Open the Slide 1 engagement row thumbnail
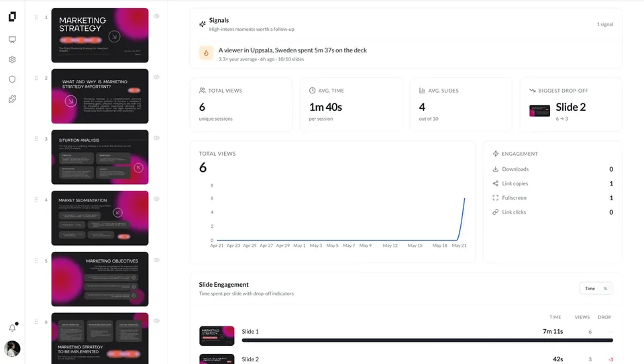644x364 pixels. (x=217, y=336)
